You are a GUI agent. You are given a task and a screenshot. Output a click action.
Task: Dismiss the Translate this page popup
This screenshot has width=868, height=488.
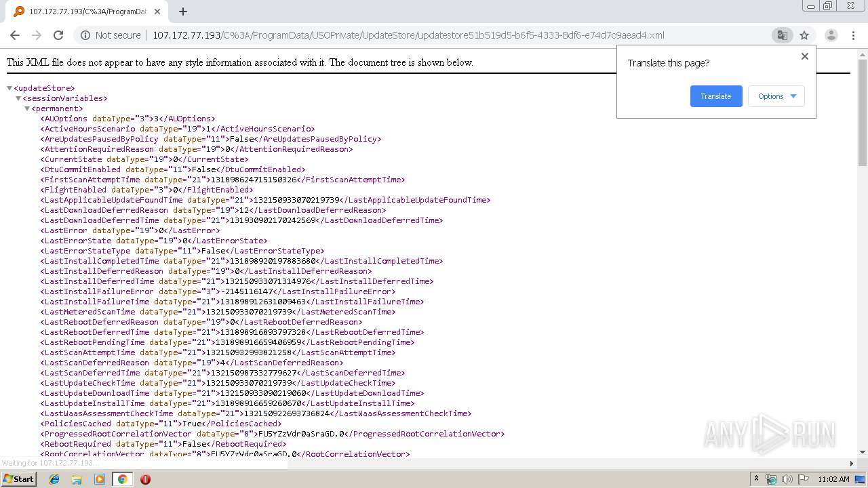805,56
